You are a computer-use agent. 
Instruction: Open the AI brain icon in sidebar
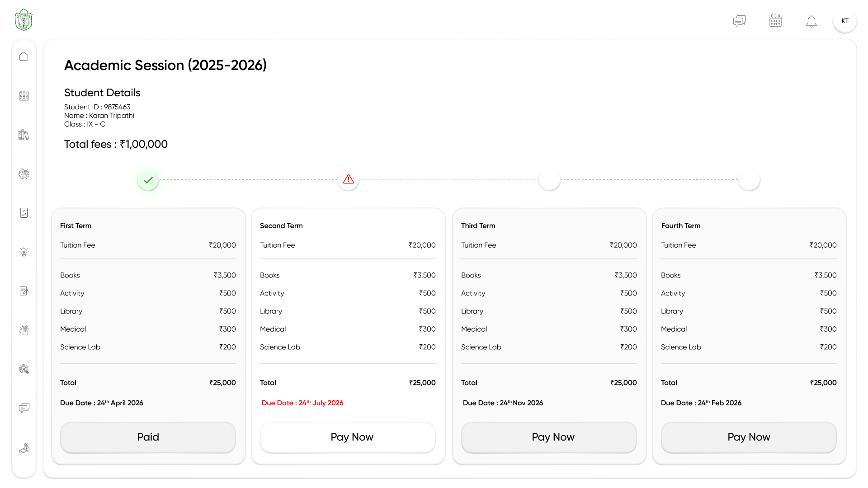coord(24,174)
